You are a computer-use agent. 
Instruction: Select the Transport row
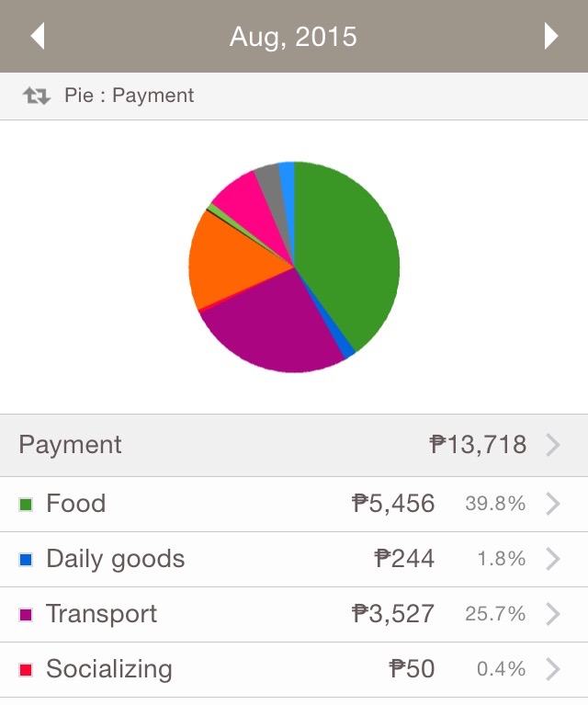[x=294, y=615]
